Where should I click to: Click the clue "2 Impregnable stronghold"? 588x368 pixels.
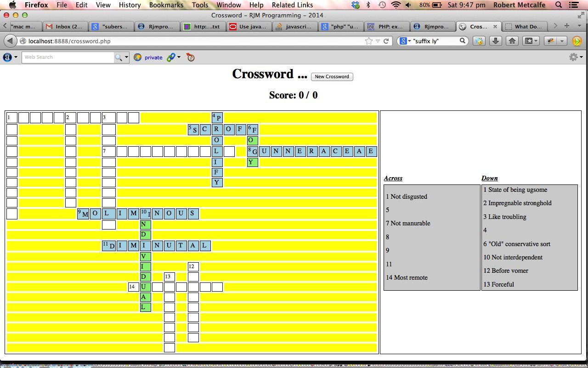517,203
